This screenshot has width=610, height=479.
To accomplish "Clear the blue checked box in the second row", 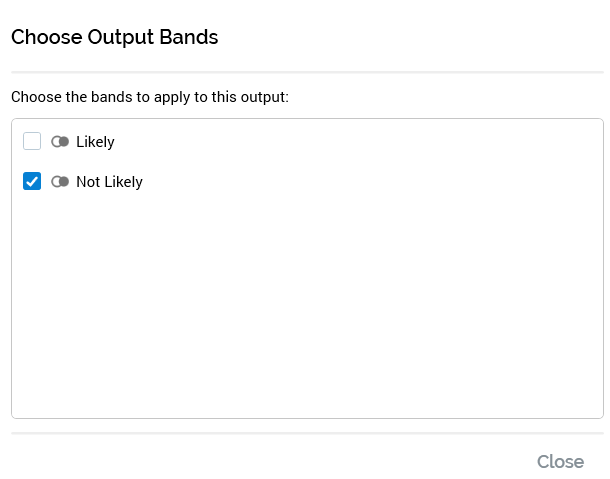I will (x=32, y=181).
